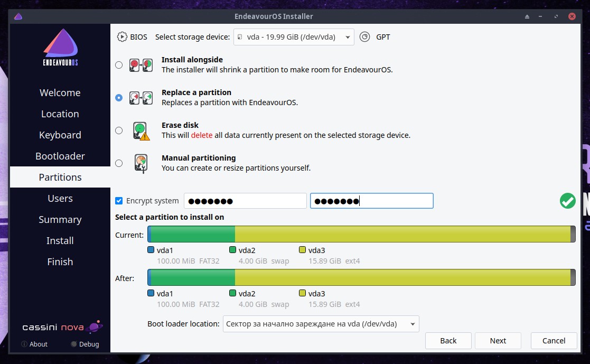Click the Manual partitioning heading text

(199, 158)
